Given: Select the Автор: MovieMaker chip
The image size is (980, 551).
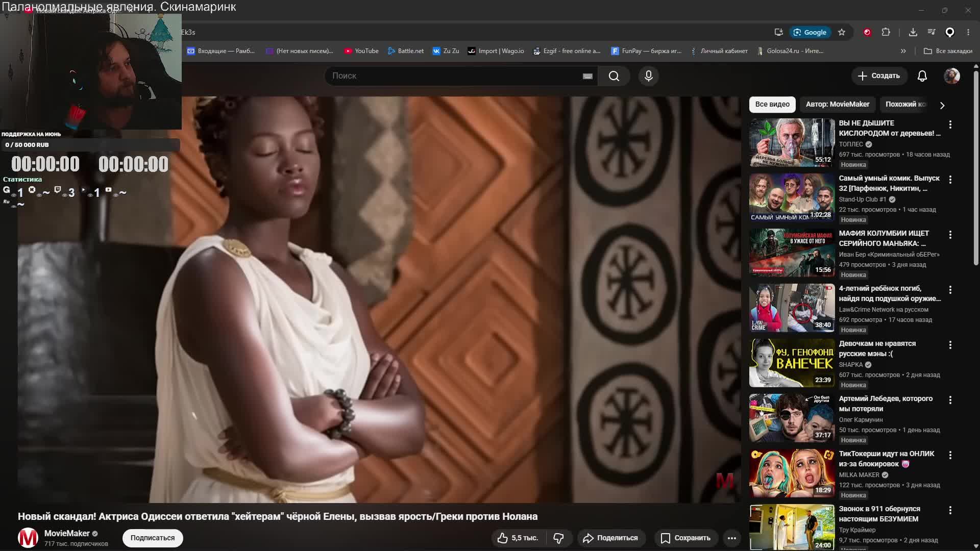Looking at the screenshot, I should pos(838,104).
